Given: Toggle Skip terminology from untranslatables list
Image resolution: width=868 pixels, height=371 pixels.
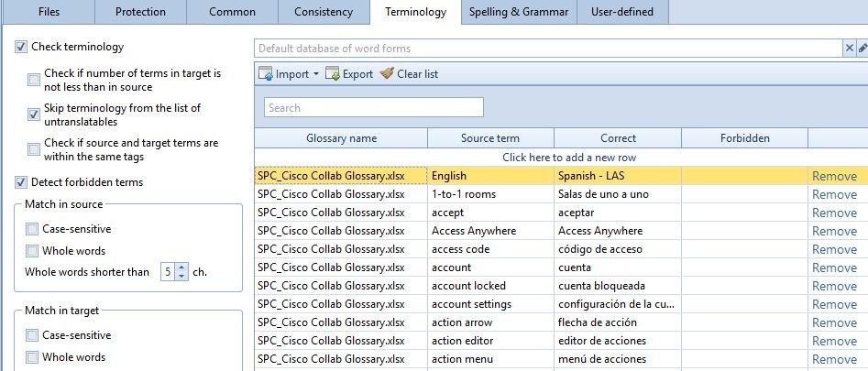Looking at the screenshot, I should [x=34, y=115].
